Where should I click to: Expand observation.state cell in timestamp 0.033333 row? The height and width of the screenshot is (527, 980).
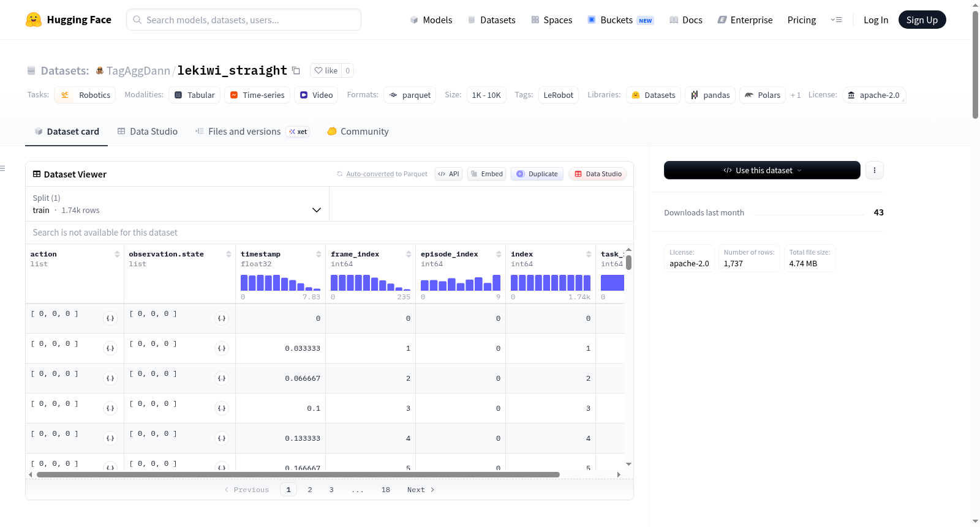click(x=222, y=348)
